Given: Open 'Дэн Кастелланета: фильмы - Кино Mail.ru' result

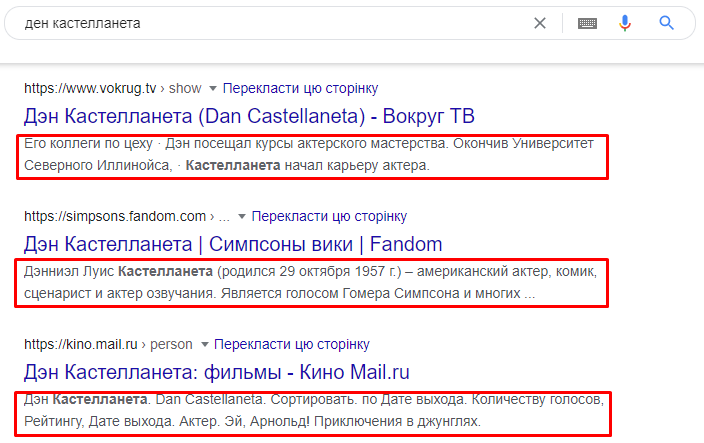Looking at the screenshot, I should point(217,372).
